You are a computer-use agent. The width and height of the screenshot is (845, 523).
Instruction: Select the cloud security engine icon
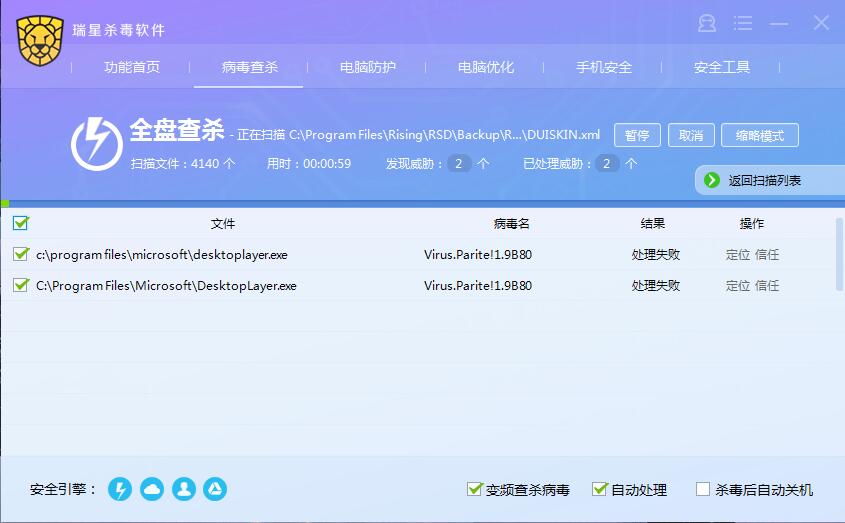point(152,489)
